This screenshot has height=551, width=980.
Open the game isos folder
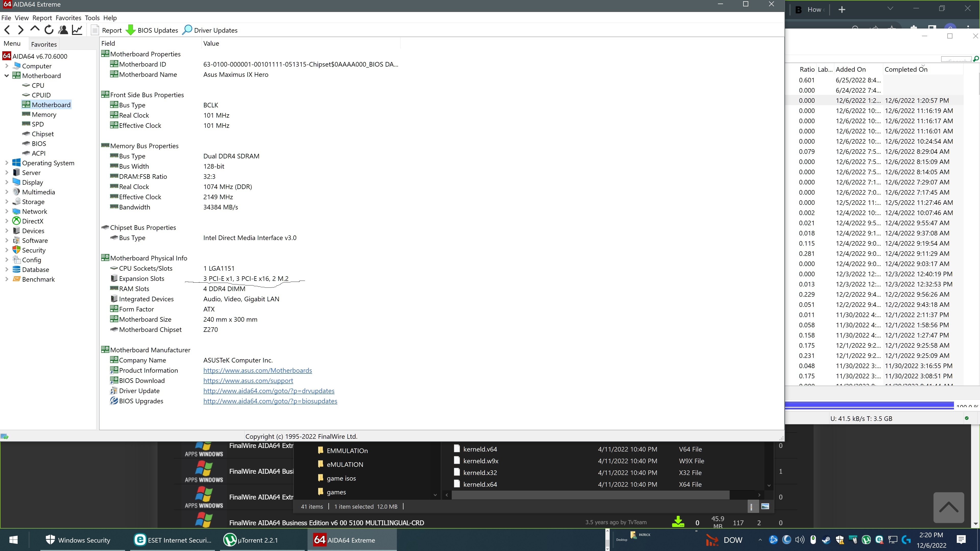pos(341,478)
